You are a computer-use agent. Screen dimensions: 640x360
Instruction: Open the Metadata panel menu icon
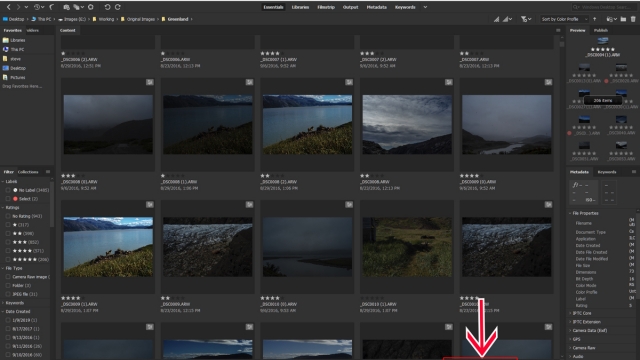tap(634, 172)
